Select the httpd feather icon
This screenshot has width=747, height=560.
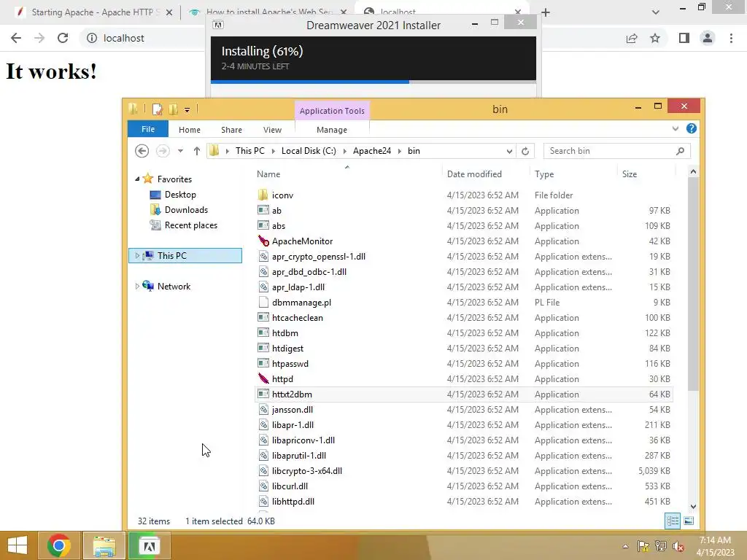pyautogui.click(x=263, y=378)
